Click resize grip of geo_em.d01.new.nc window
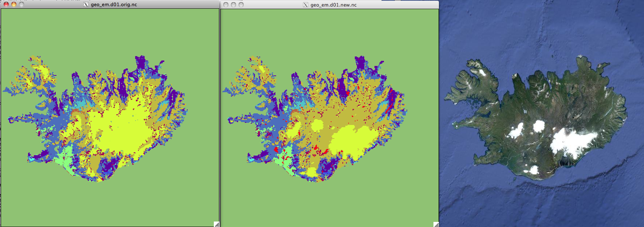Viewport: 644px width, 227px height. [x=436, y=224]
